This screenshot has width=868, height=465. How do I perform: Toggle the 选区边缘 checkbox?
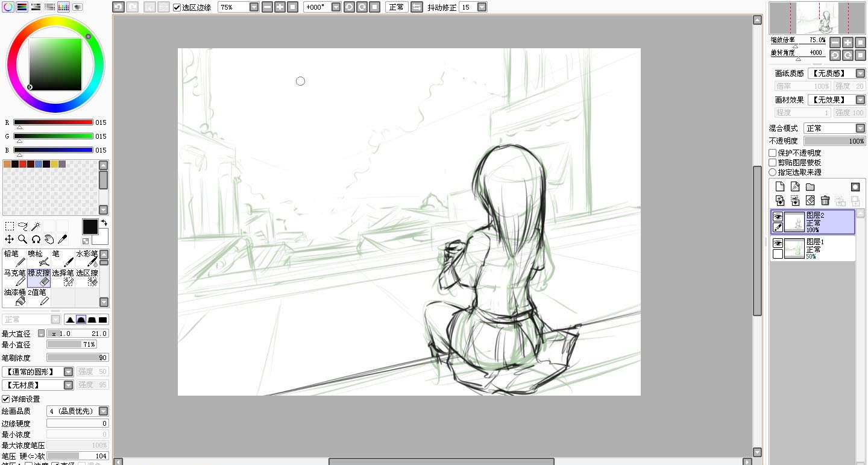point(177,7)
